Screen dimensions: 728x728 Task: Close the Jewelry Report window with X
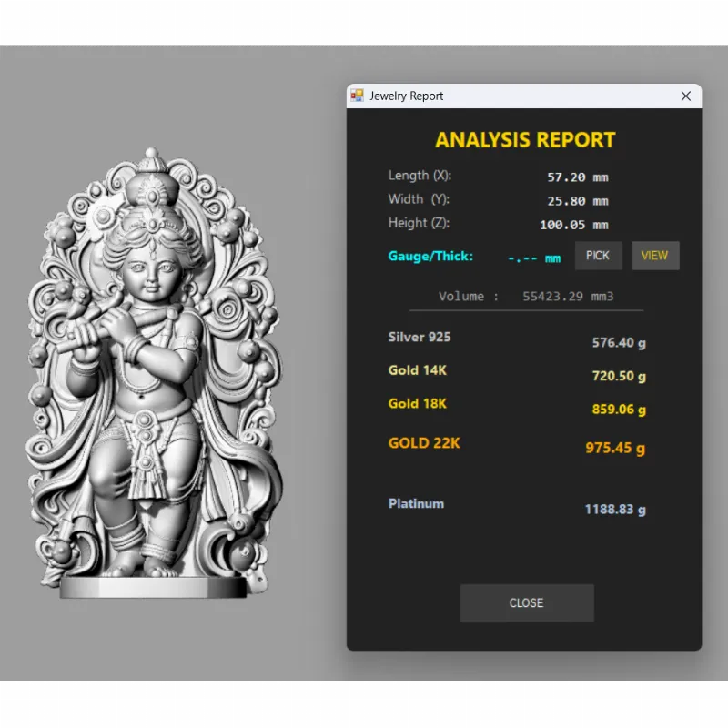coord(686,96)
